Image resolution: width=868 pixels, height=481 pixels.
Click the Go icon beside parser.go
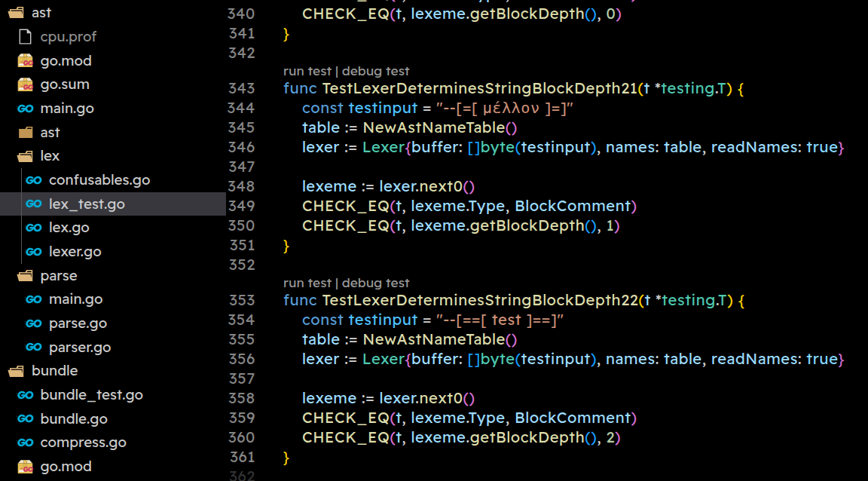(x=34, y=348)
